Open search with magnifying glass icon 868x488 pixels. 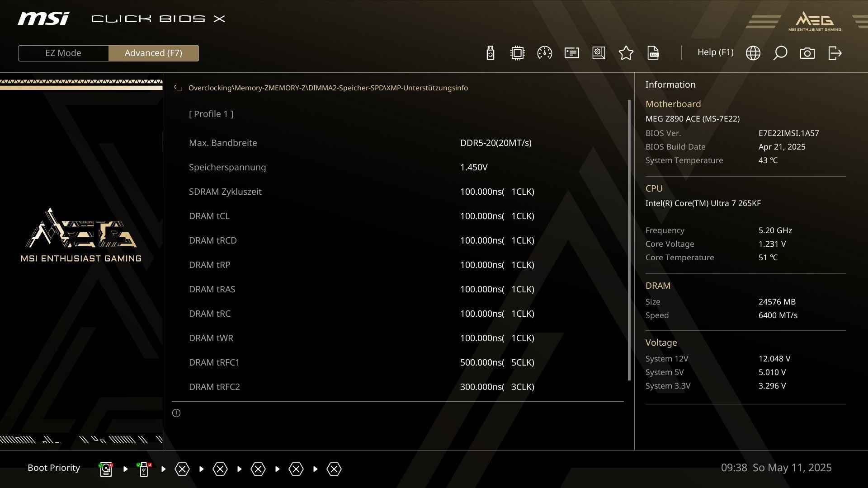(780, 53)
